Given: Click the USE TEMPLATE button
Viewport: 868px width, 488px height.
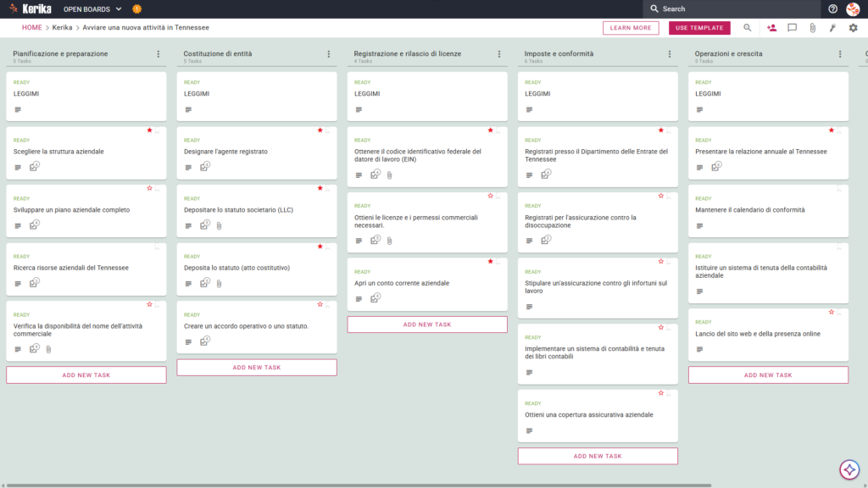Looking at the screenshot, I should [x=699, y=28].
